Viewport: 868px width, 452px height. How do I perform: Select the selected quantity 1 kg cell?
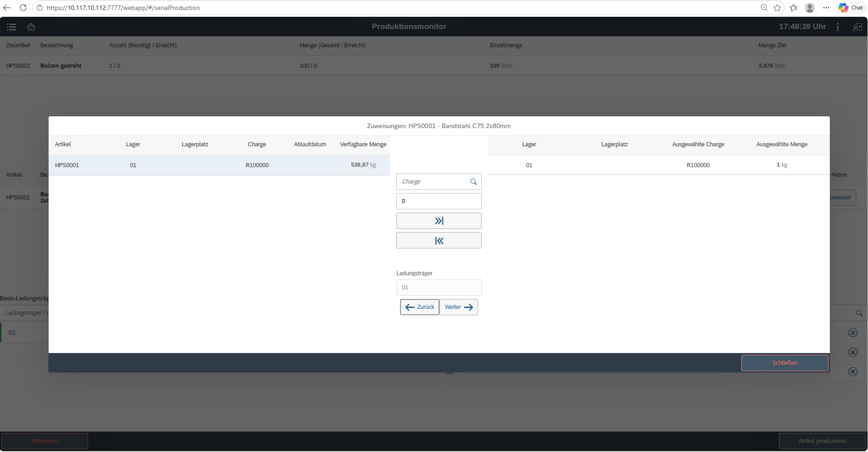782,165
